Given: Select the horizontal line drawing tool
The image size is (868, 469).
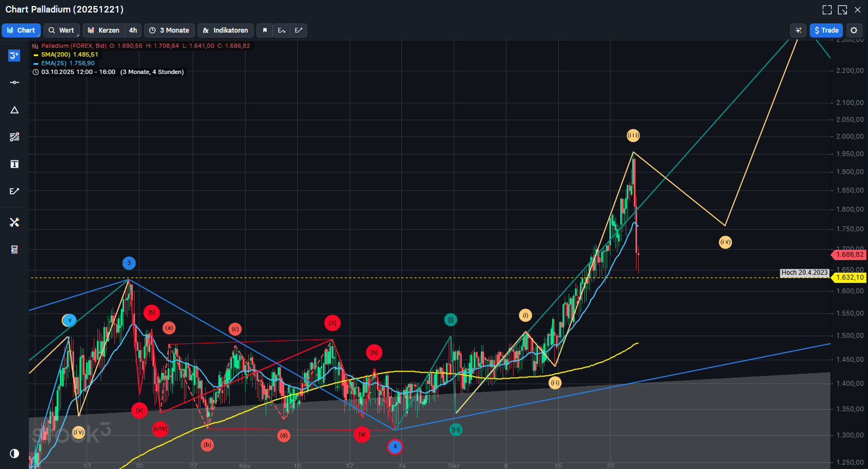Looking at the screenshot, I should point(15,83).
